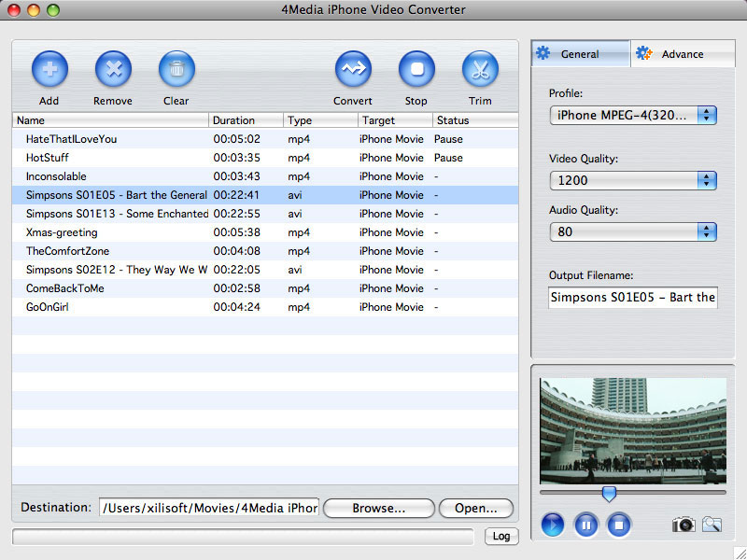
Task: Switch to the Advance tab
Action: pyautogui.click(x=683, y=54)
